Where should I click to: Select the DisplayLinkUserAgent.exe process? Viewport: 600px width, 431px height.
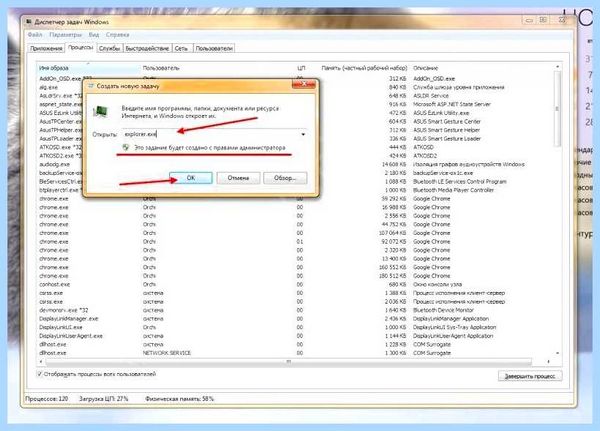tap(295, 336)
